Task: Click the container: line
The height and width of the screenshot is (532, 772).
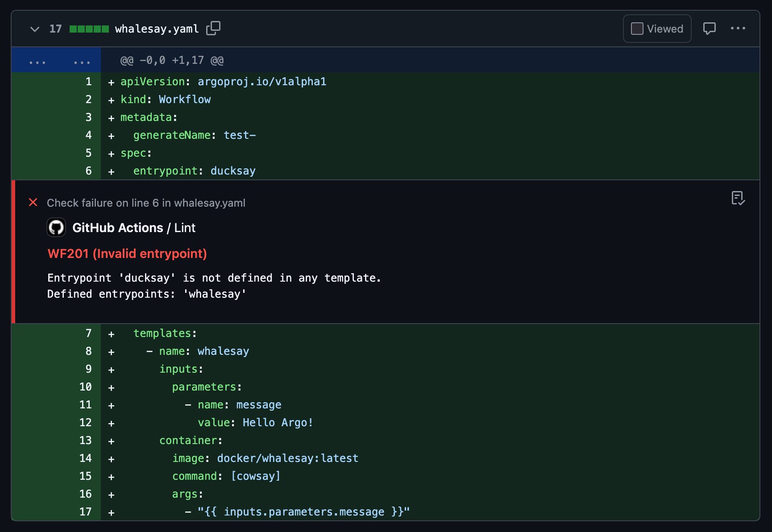Action: [430, 441]
